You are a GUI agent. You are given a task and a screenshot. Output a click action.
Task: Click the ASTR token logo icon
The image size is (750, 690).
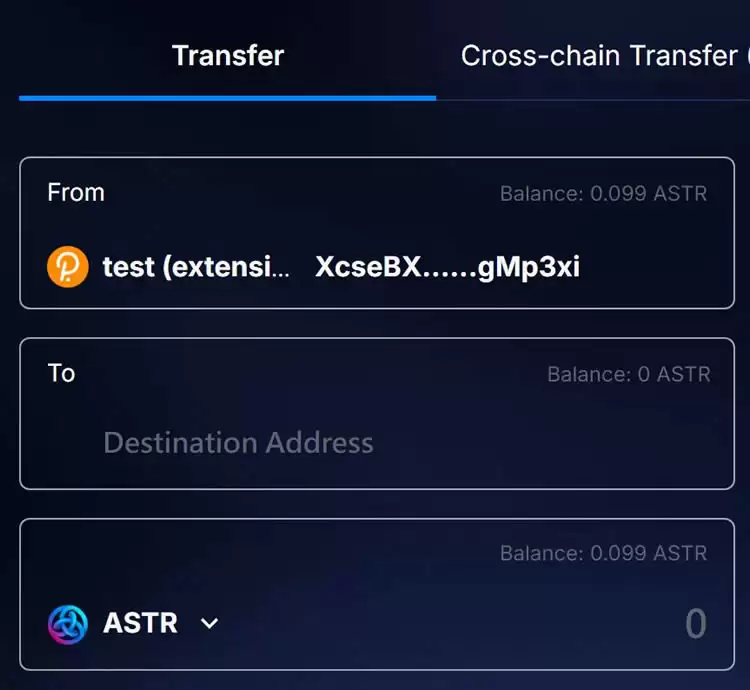pos(68,624)
